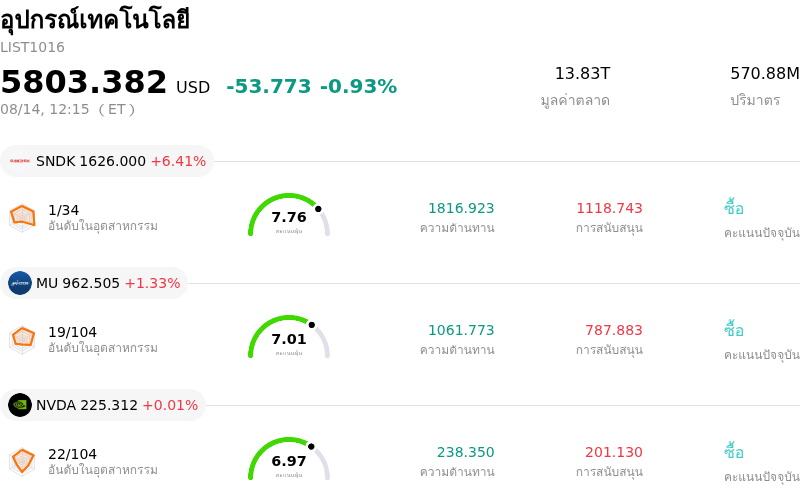Screen dimensions: 800x499
Task: Click the MU industry rank 19/104
Action: 72,332
